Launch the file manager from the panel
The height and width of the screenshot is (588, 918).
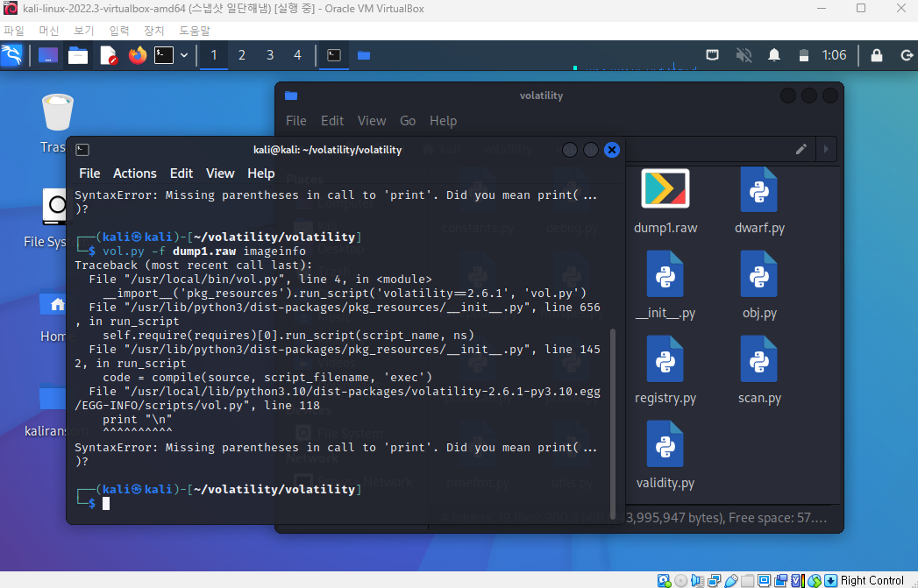(77, 55)
